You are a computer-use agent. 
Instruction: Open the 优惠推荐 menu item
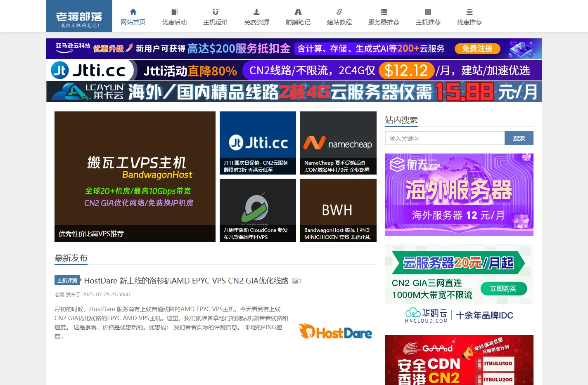(469, 22)
